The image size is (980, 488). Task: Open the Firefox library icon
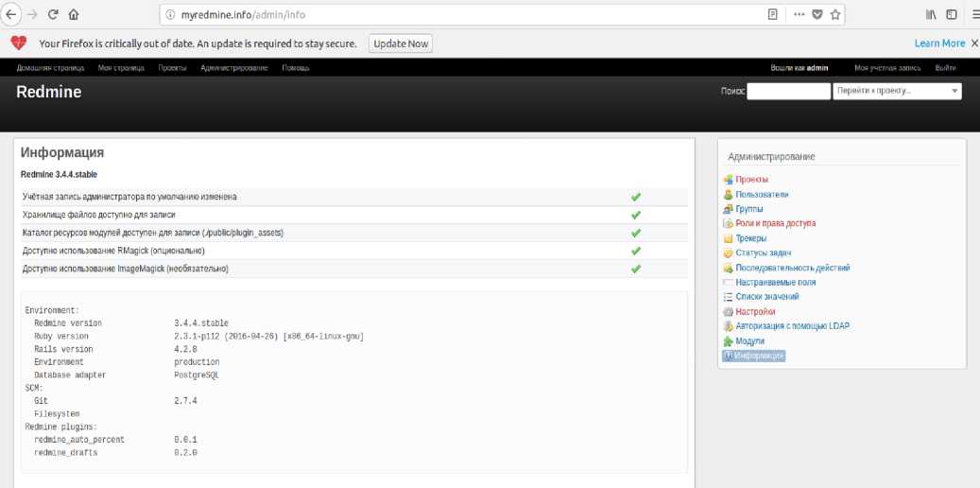[x=931, y=14]
